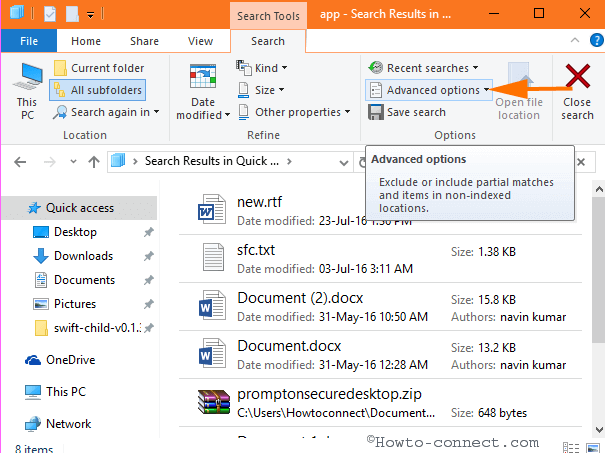The image size is (605, 453).
Task: Clear the search box with X
Action: (581, 162)
